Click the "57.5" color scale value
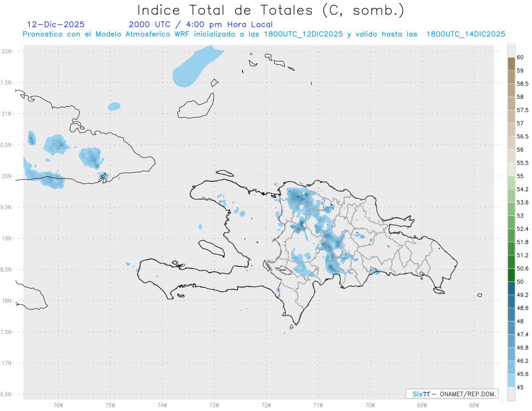This screenshot has height=411, width=532. coord(523,110)
